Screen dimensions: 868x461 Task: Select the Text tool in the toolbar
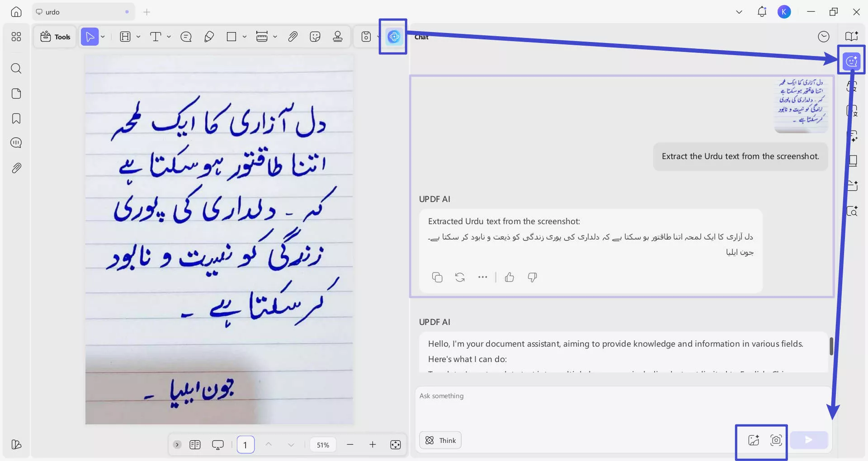[156, 37]
